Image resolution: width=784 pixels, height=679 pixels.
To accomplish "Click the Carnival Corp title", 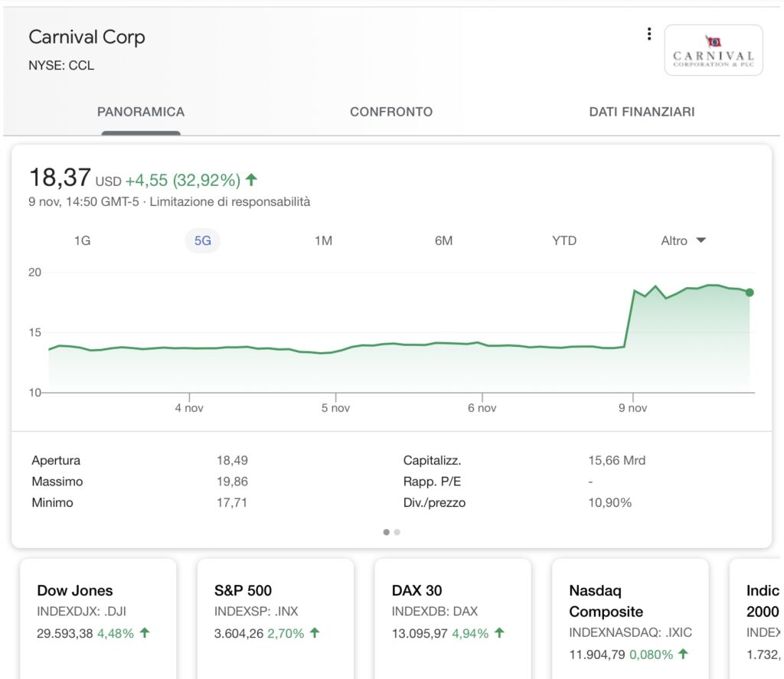I will coord(87,37).
